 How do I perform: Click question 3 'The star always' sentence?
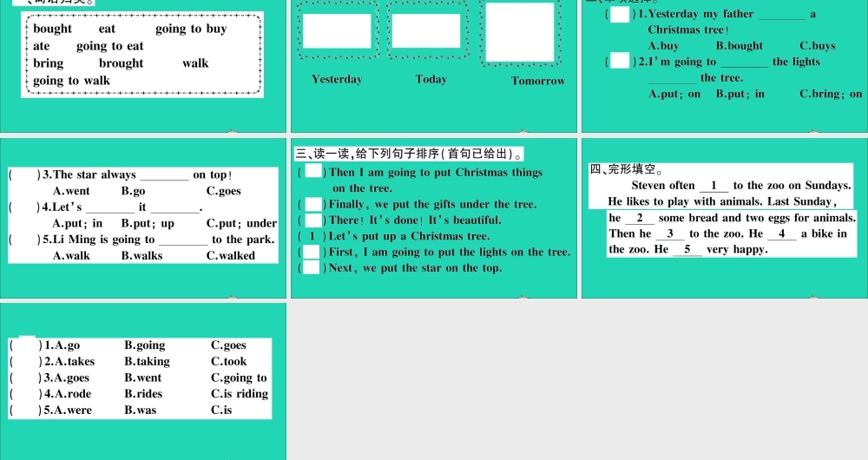pyautogui.click(x=137, y=175)
